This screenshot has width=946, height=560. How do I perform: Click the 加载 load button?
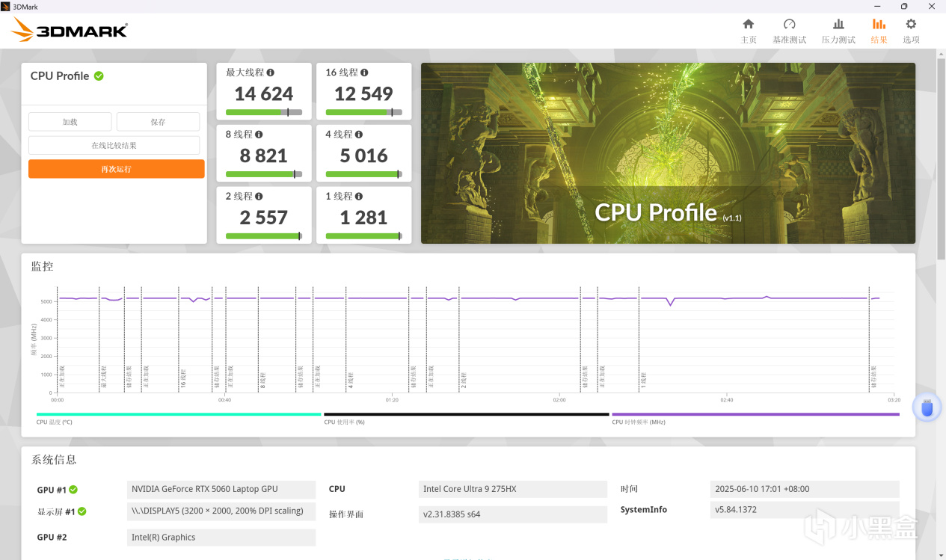point(70,122)
